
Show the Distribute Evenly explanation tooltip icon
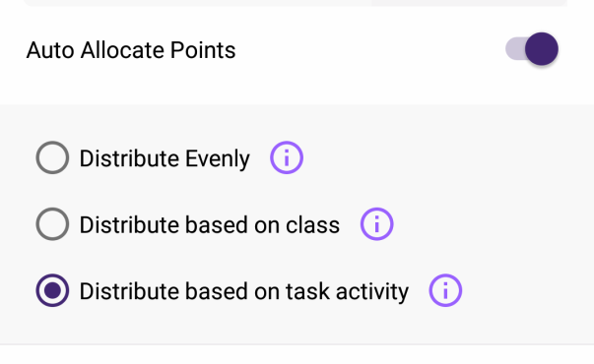coord(287,157)
